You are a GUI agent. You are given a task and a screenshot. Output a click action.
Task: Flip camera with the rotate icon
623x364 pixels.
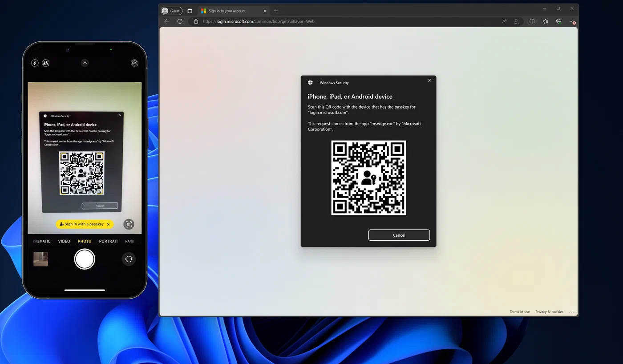coord(129,259)
